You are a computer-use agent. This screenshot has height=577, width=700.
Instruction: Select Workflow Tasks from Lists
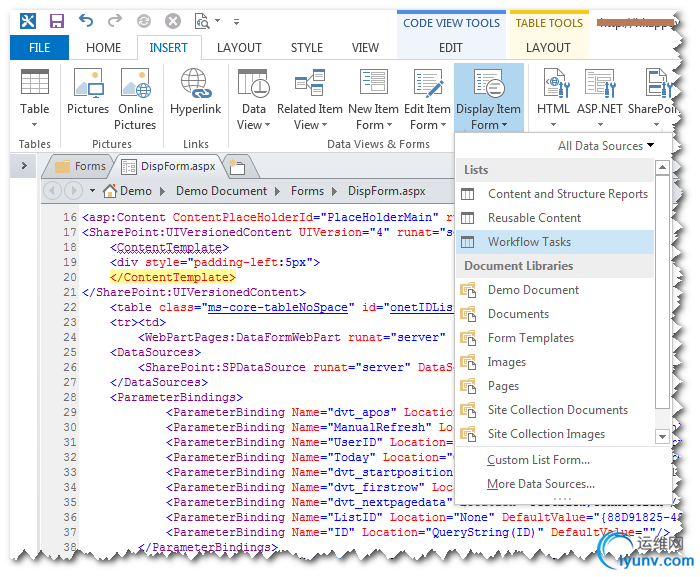tap(555, 242)
